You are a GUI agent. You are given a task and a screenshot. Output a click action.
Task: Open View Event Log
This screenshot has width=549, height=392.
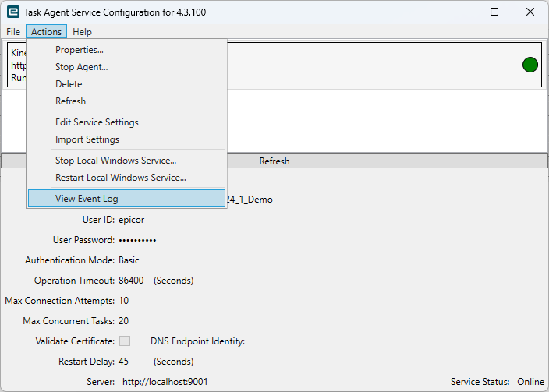pyautogui.click(x=87, y=199)
